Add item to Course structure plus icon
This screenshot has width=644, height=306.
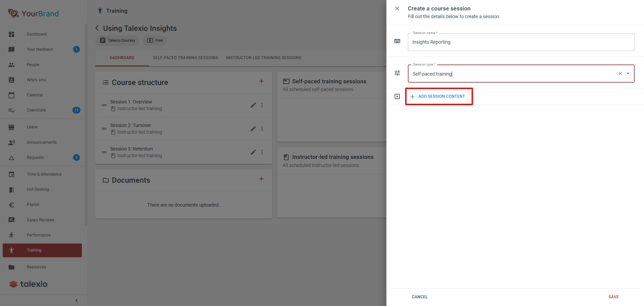coord(261,81)
